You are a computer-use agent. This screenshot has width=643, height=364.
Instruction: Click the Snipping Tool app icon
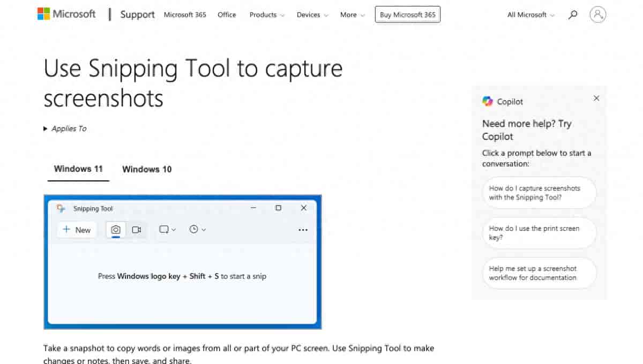click(x=61, y=208)
